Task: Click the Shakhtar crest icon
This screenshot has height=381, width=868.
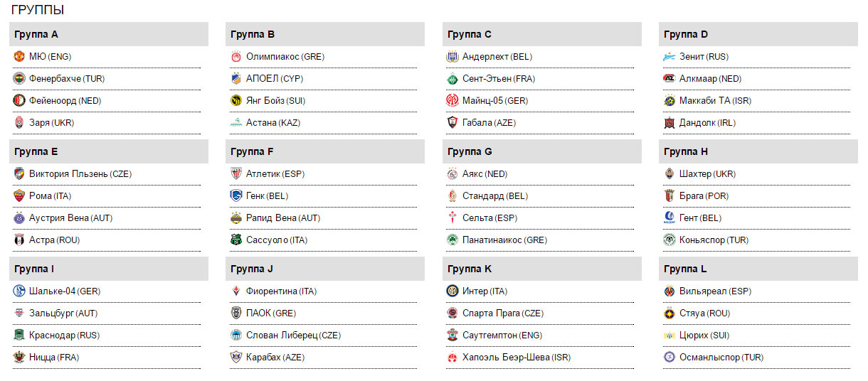Action: point(669,174)
